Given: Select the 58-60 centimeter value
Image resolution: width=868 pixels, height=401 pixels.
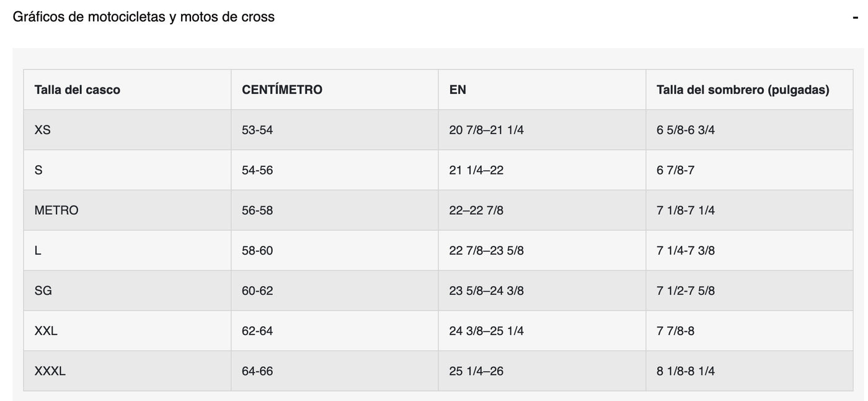Looking at the screenshot, I should point(257,251).
